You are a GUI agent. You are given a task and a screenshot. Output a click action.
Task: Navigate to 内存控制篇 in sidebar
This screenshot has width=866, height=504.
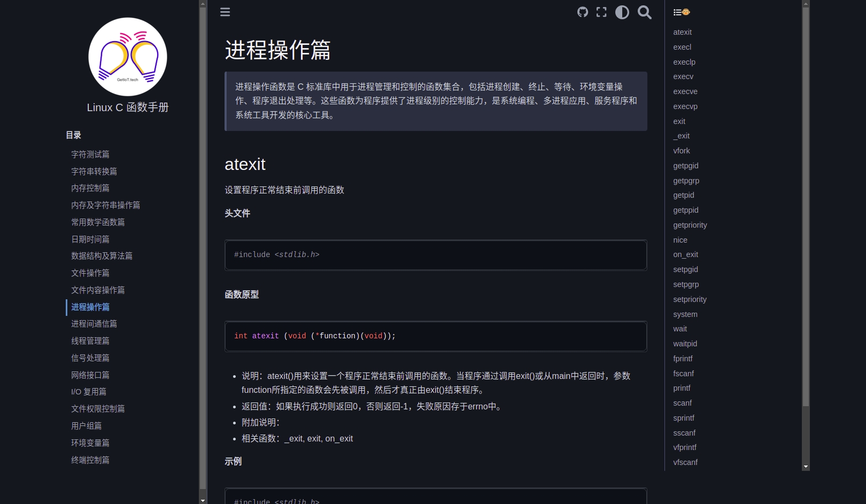click(x=90, y=188)
